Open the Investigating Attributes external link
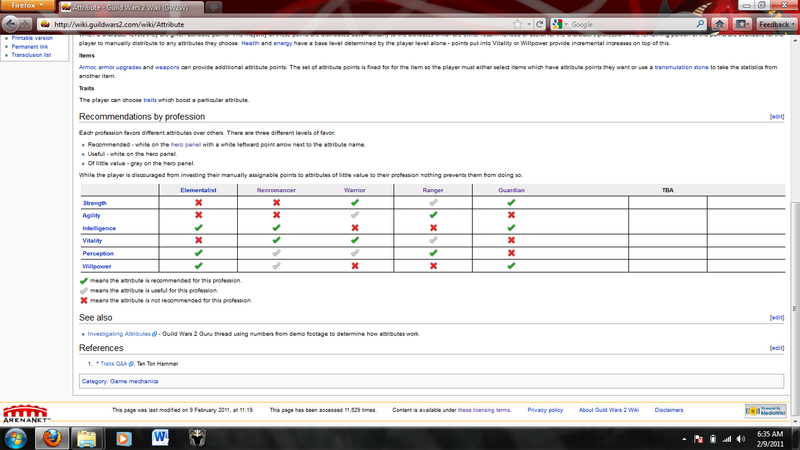Viewport: 800px width, 450px height. pyautogui.click(x=122, y=334)
